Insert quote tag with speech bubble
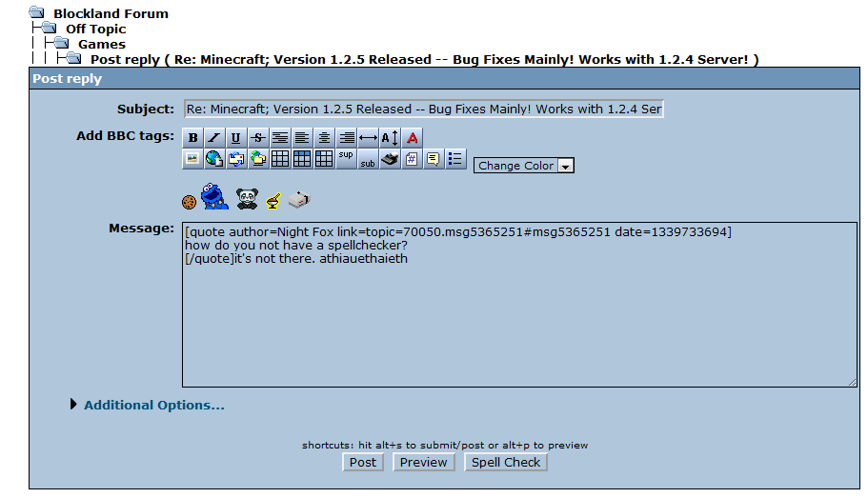 point(434,159)
